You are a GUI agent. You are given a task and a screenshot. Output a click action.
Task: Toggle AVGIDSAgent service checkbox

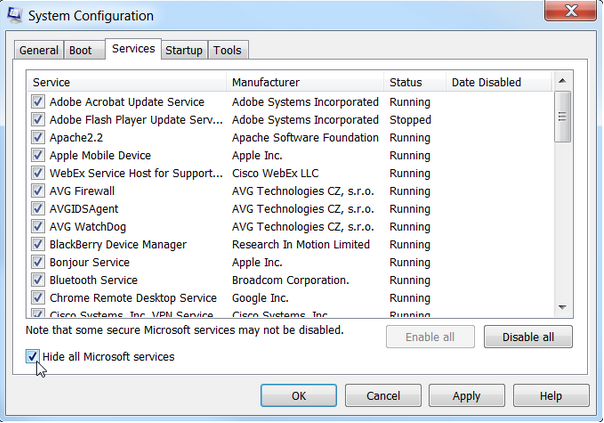[38, 208]
